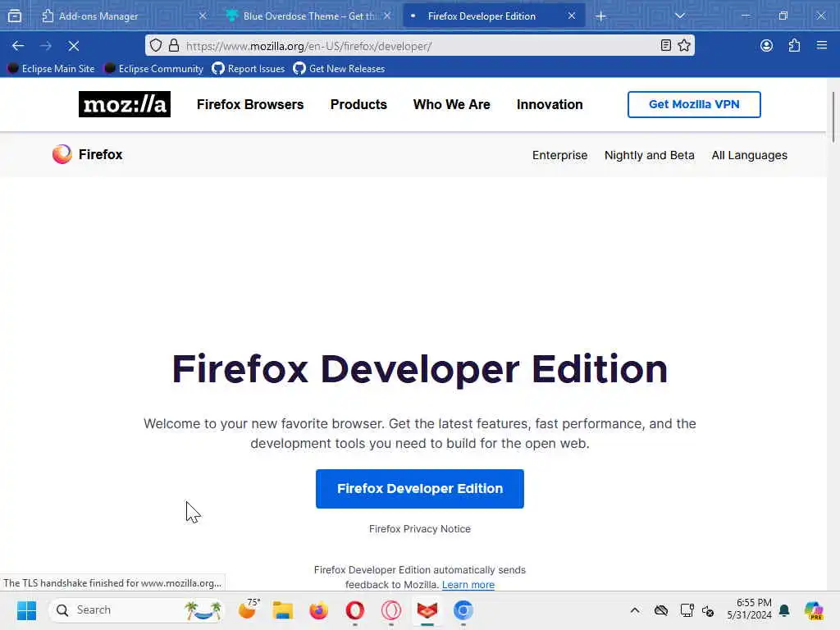Screen dimensions: 840x630
Task: Open Products navigation menu
Action: pos(358,104)
